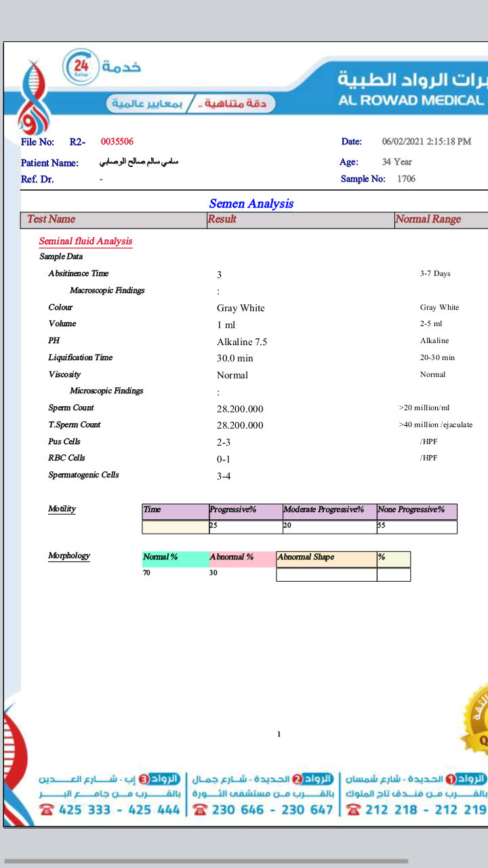Click the phone icon beside 425 333
The width and height of the screenshot is (488, 868).
[46, 810]
